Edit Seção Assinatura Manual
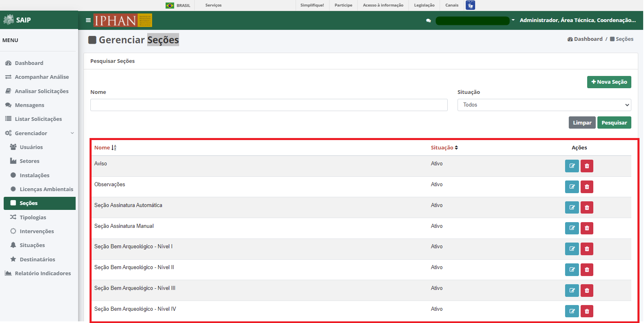This screenshot has width=644, height=323. [x=572, y=228]
